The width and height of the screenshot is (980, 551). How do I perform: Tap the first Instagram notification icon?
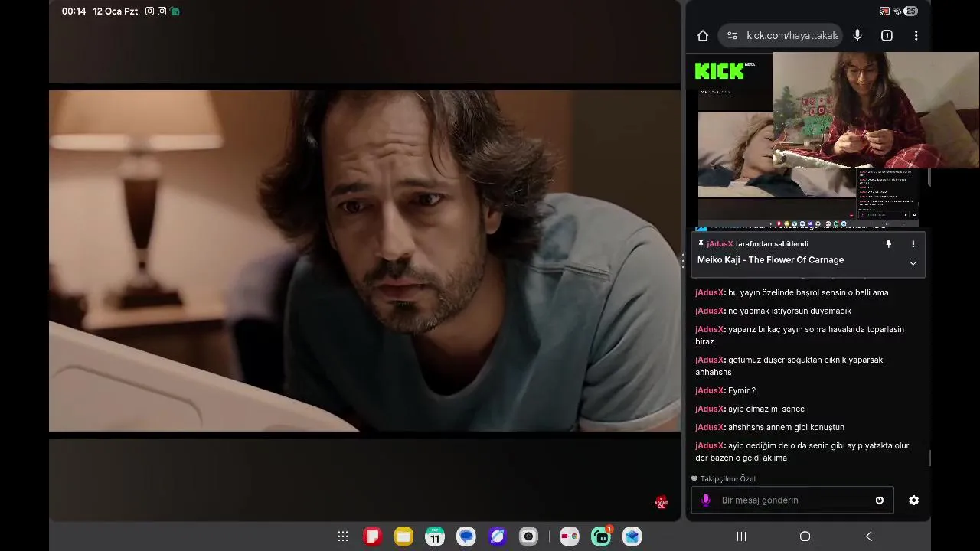[x=150, y=11]
